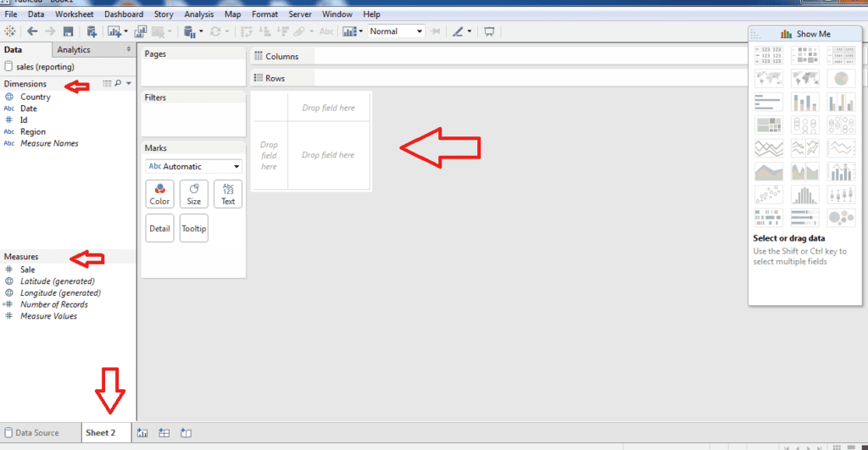Click the Run Update refresh icon
868x450 pixels.
point(215,31)
